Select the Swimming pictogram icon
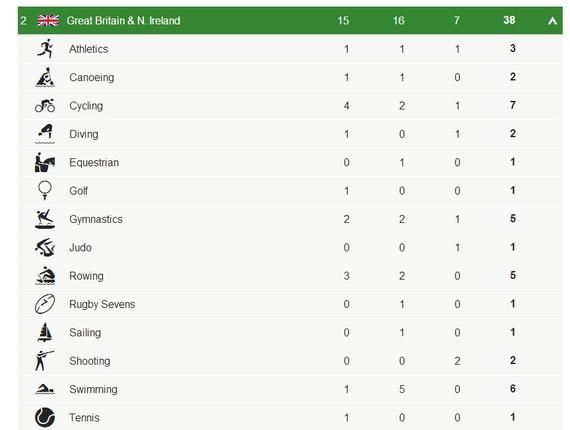Image resolution: width=570 pixels, height=430 pixels. coord(45,389)
